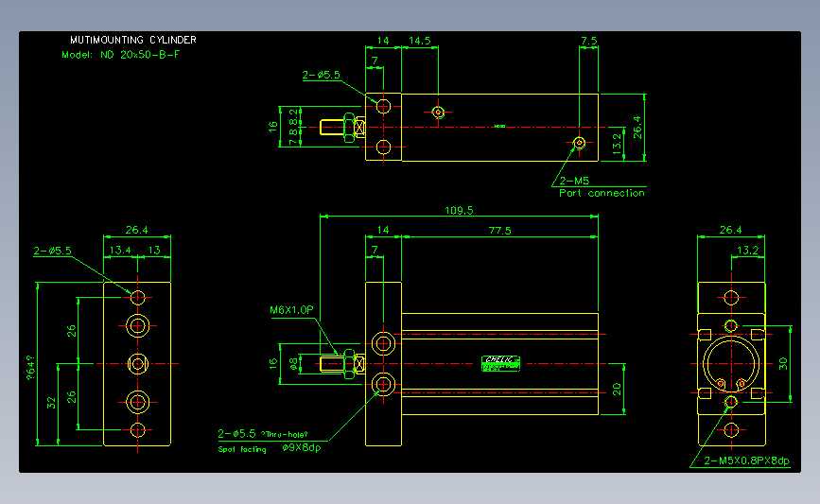
Task: Click the MUTIMOUNTING CYLINDER title text
Action: (x=133, y=40)
